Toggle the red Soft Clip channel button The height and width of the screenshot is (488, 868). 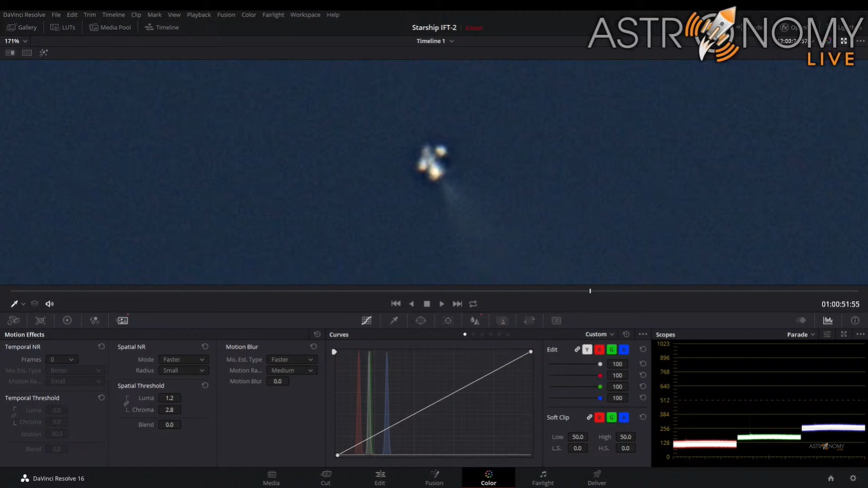tap(599, 417)
